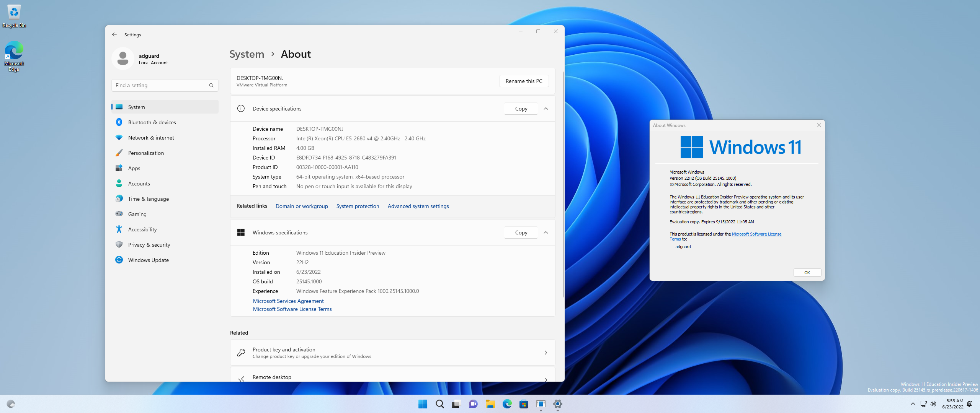Click the Settings page vertical scrollbar
Screen dimensions: 980x413
(563, 184)
